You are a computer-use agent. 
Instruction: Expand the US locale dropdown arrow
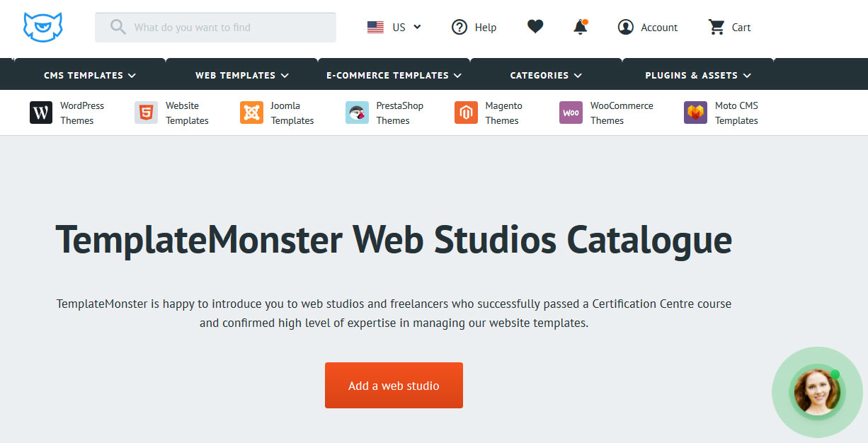tap(417, 27)
